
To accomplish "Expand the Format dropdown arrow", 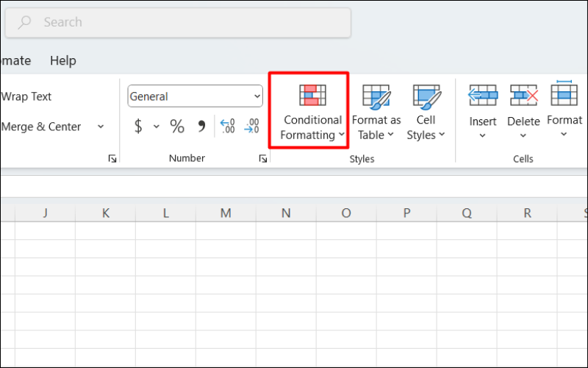I will click(x=564, y=134).
